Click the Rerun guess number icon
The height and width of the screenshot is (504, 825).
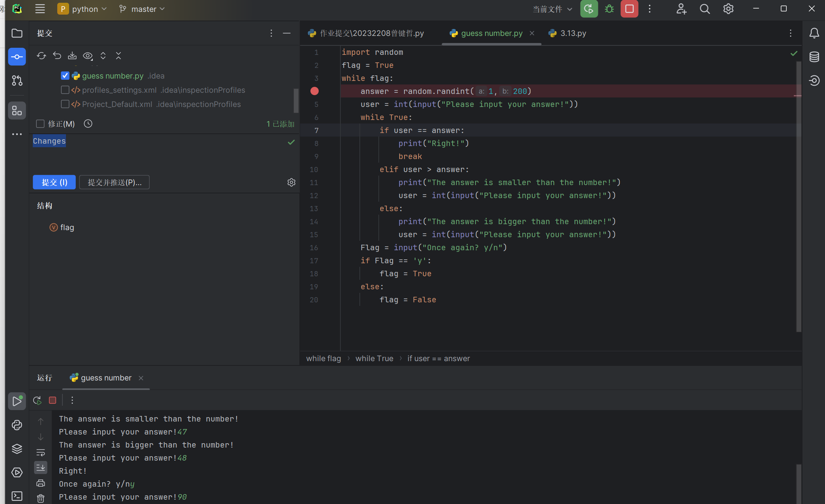point(37,400)
